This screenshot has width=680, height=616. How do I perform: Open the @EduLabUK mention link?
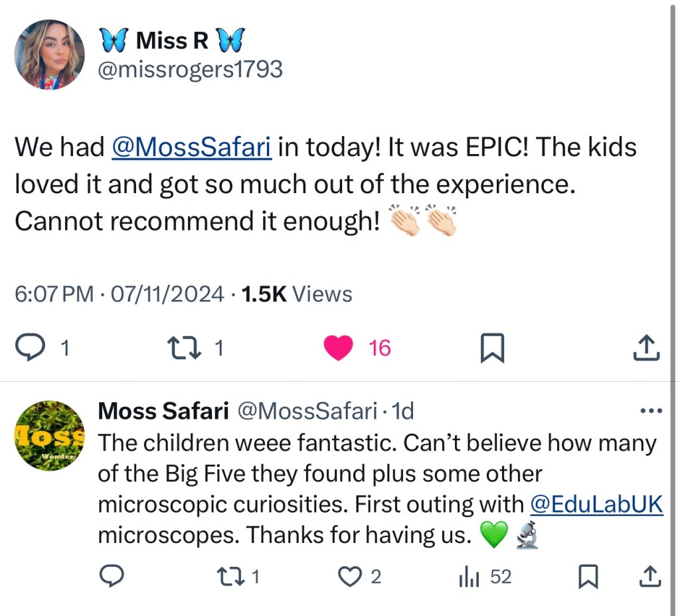(x=596, y=504)
